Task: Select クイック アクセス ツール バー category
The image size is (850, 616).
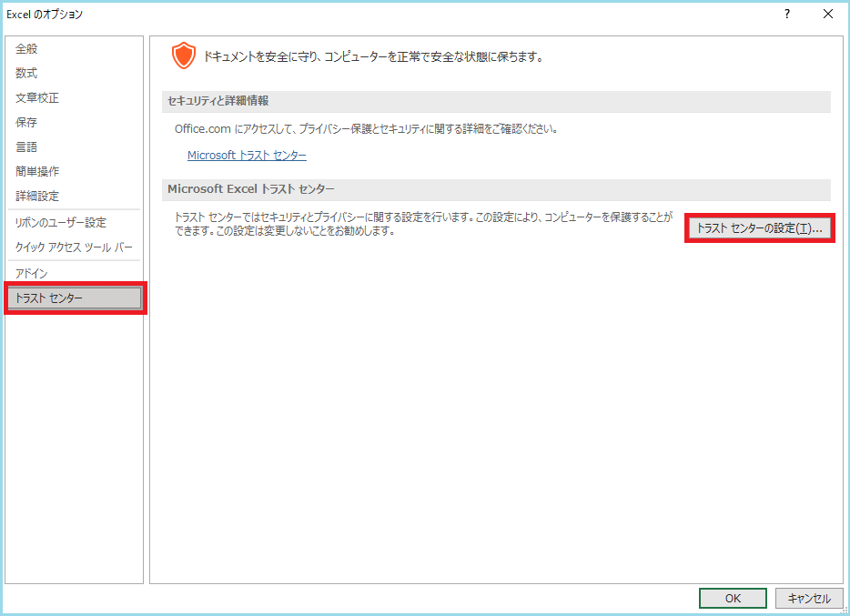Action: [x=75, y=247]
